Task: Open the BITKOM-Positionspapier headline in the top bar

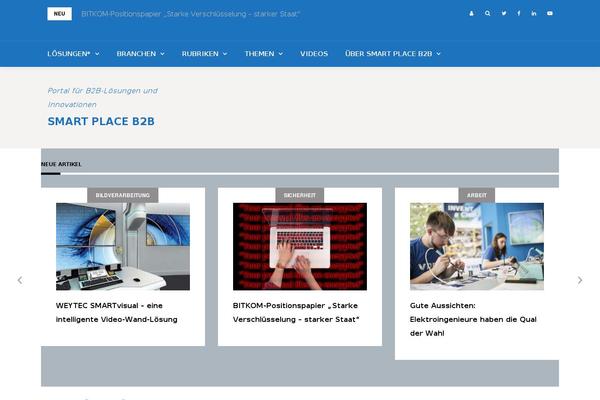Action: click(191, 14)
